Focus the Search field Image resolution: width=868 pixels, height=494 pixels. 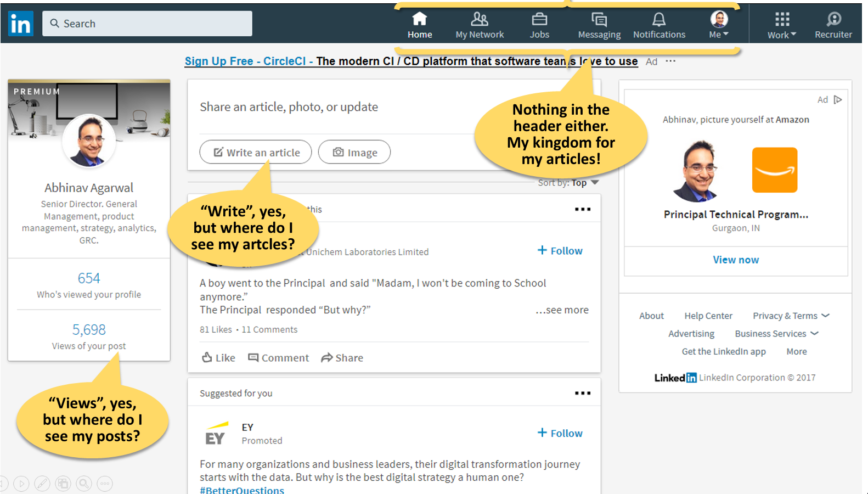point(147,24)
